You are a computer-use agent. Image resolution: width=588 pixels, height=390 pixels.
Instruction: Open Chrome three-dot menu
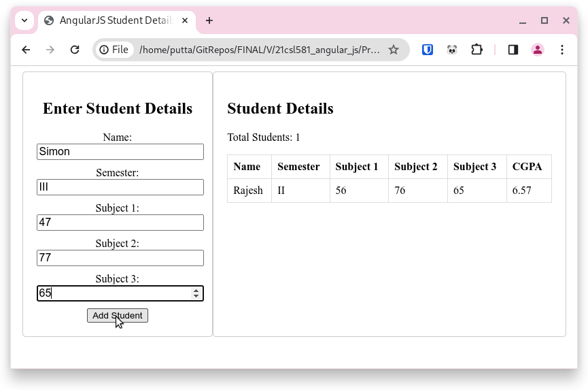(x=561, y=50)
